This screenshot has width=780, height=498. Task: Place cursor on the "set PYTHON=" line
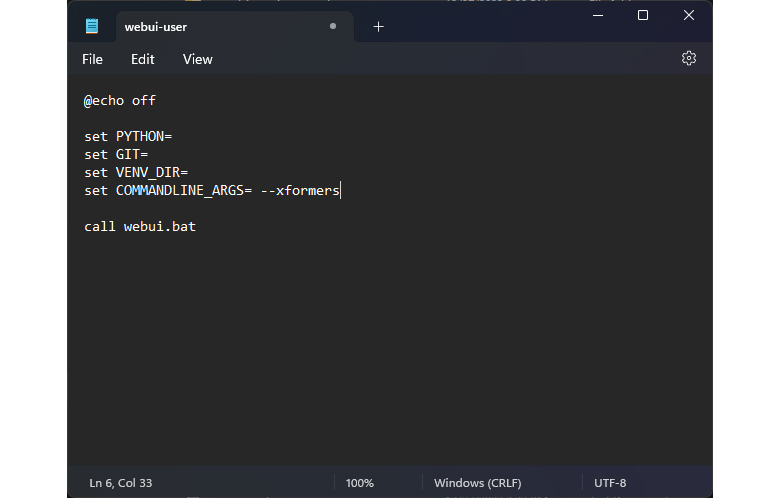tap(128, 136)
